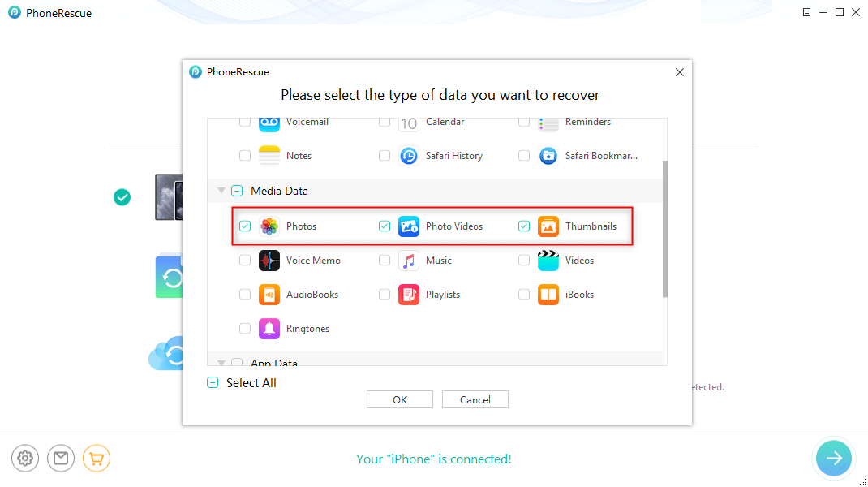The width and height of the screenshot is (868, 487).
Task: Click the Reminders icon
Action: coord(548,125)
